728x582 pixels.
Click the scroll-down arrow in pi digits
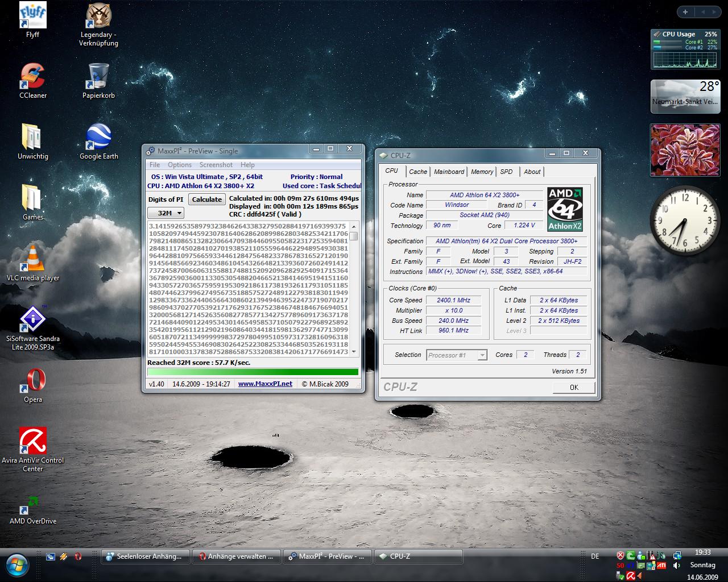click(x=354, y=351)
